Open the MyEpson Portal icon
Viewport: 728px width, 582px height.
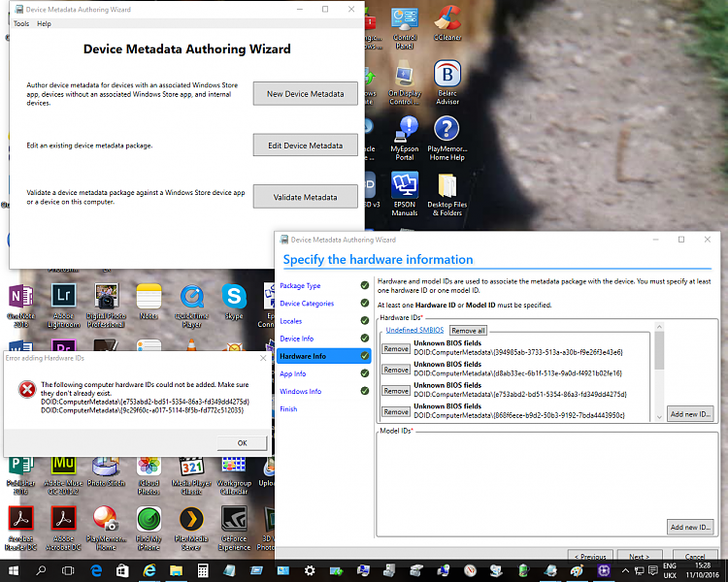[x=405, y=139]
